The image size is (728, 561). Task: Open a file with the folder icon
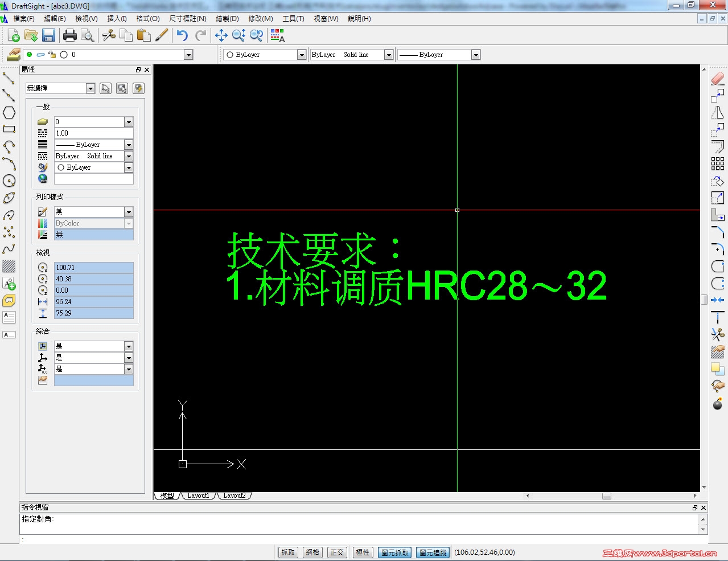31,36
